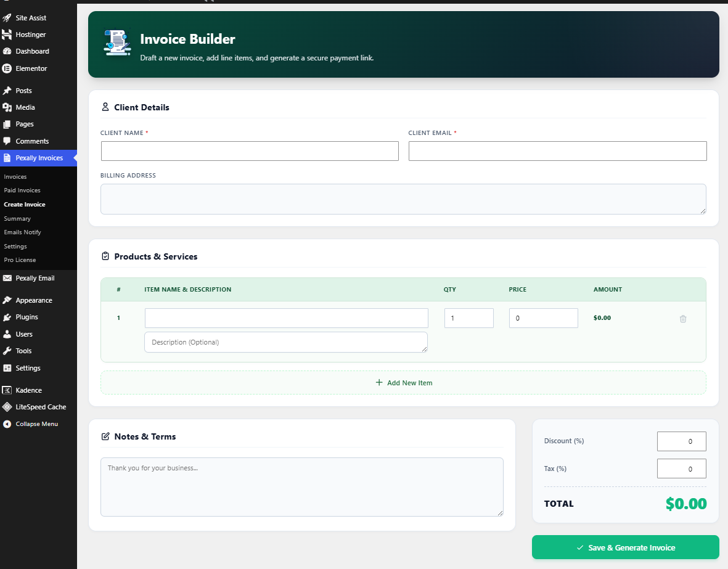The height and width of the screenshot is (569, 728).
Task: Click the QTY column header
Action: click(450, 289)
